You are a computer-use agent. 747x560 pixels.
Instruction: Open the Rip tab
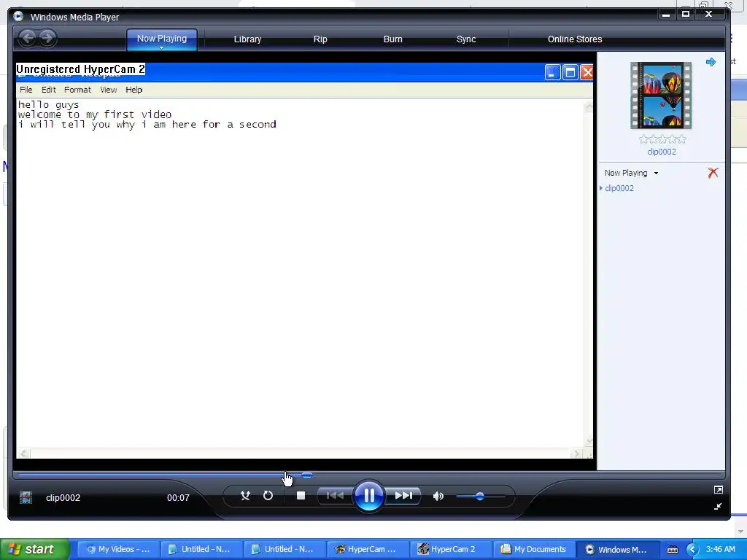320,39
